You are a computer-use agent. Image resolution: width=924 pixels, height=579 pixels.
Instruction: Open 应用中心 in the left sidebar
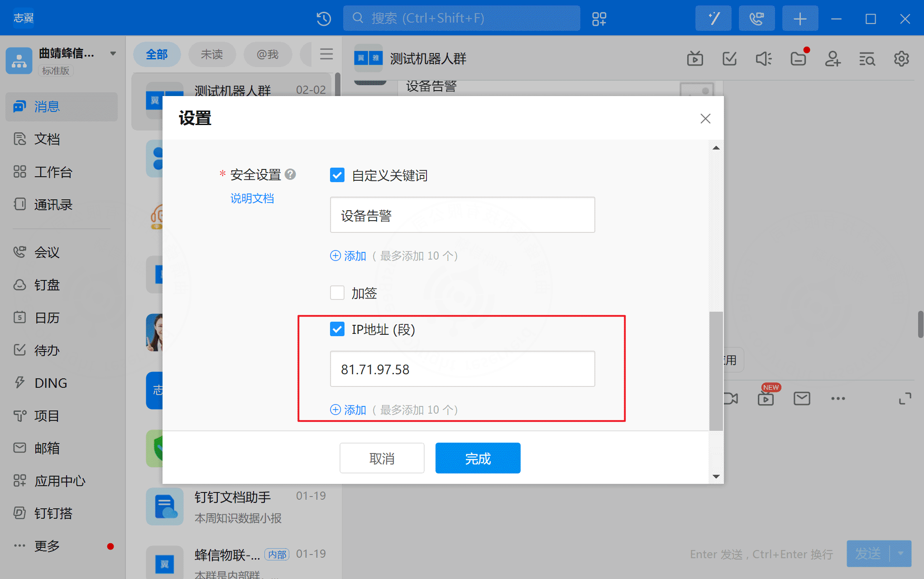(62, 481)
